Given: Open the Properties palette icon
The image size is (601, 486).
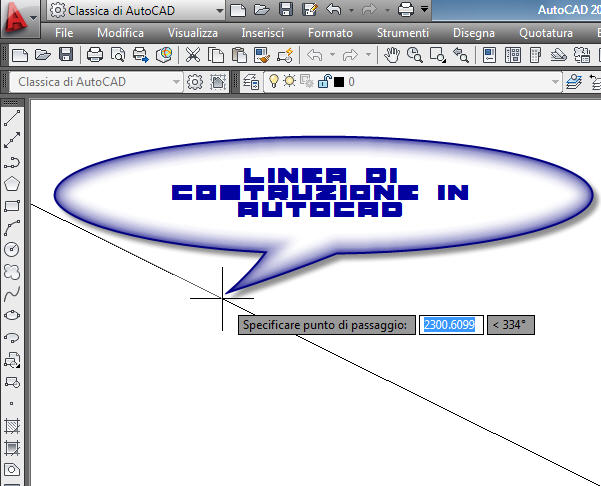Looking at the screenshot, I should [x=489, y=55].
